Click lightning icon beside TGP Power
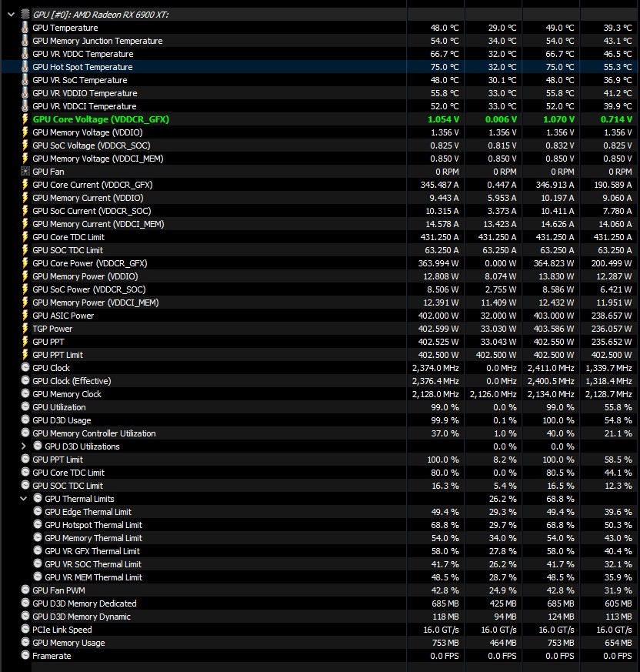Screen dimensions: 640x672 pos(25,328)
